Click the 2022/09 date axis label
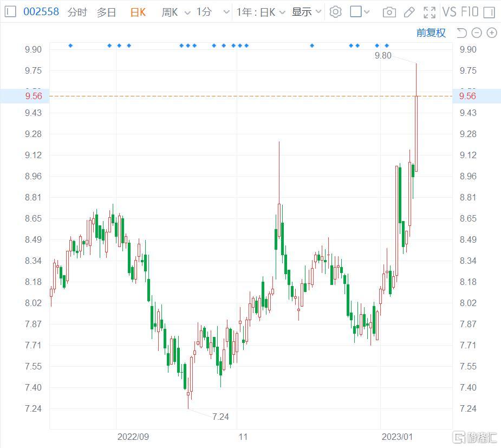 133,437
